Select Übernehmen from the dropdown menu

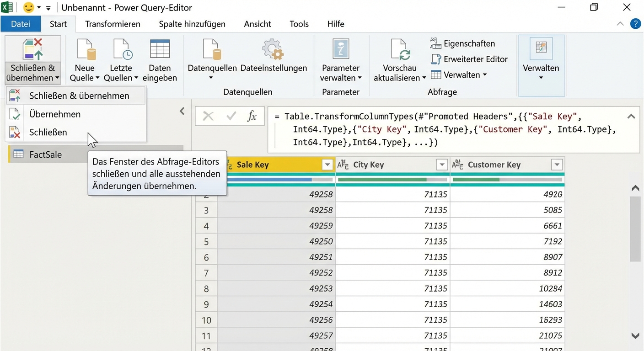(55, 114)
